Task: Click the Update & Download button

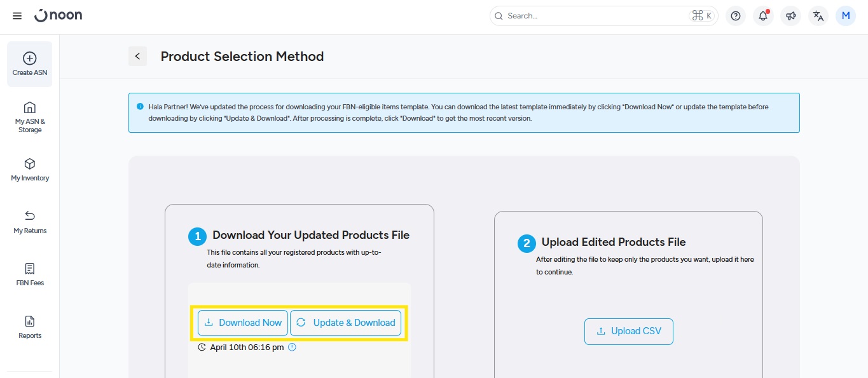Action: pyautogui.click(x=345, y=323)
